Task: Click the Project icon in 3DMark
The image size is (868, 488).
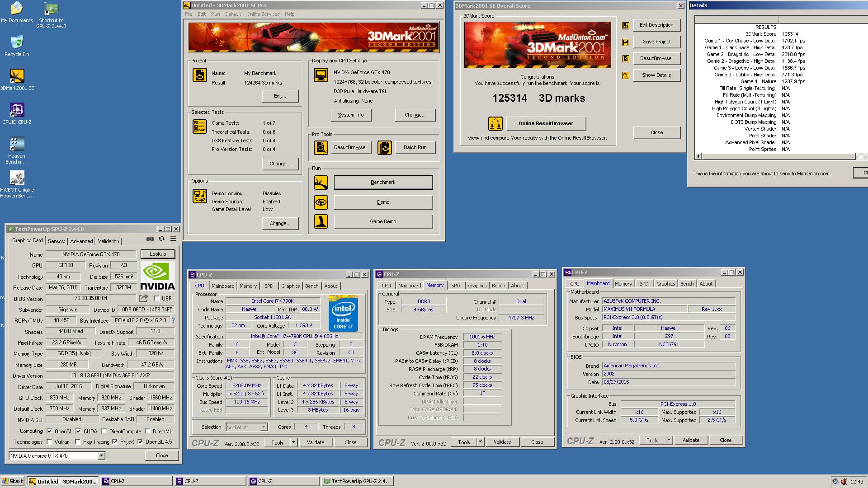Action: coord(200,75)
